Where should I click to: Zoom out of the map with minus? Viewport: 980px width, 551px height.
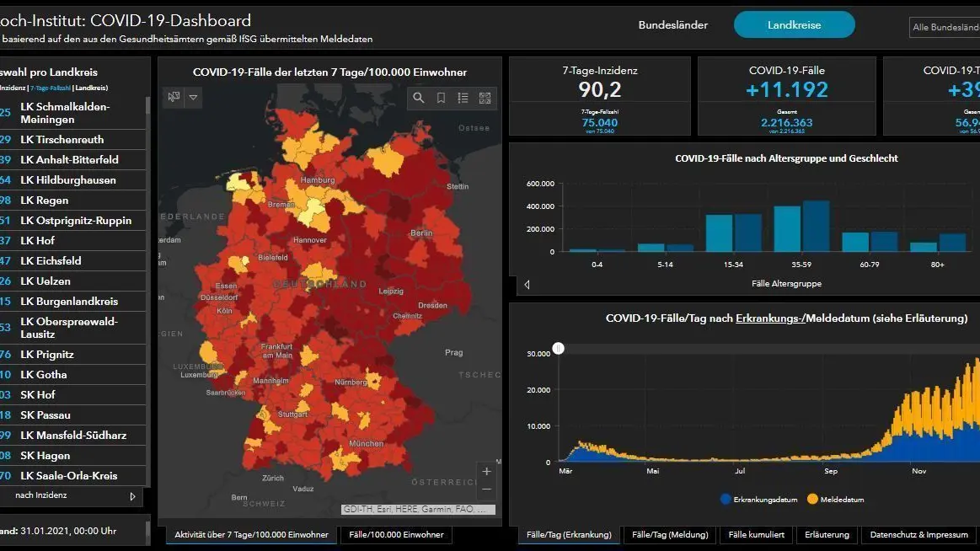[487, 489]
